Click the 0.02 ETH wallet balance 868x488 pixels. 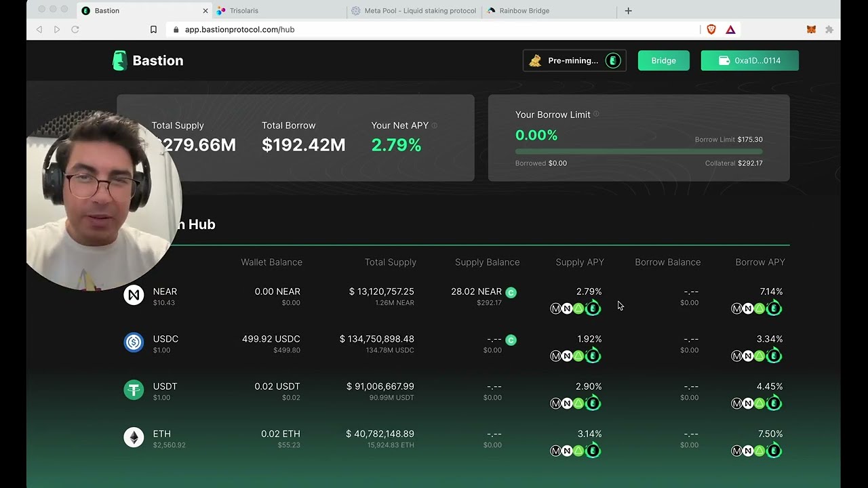coord(280,434)
